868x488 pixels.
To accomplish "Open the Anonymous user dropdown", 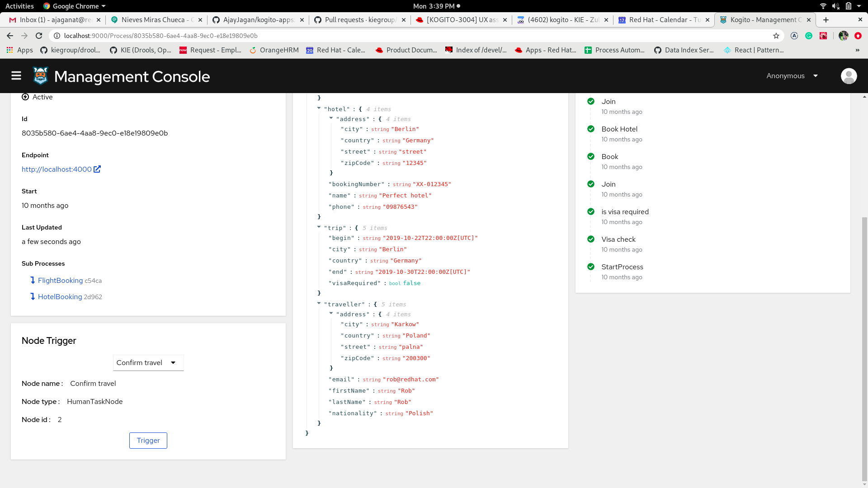I will (x=792, y=76).
